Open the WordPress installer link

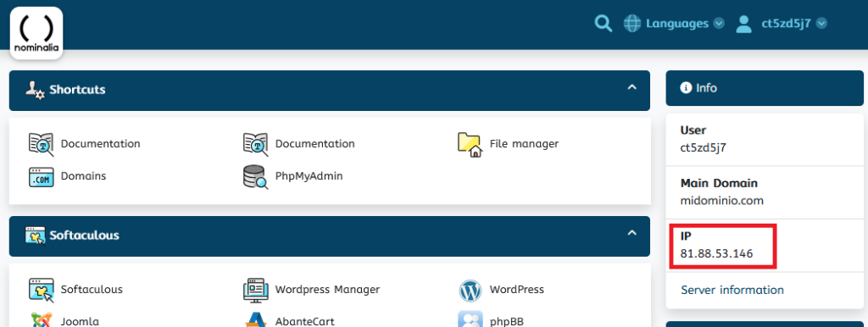(516, 290)
